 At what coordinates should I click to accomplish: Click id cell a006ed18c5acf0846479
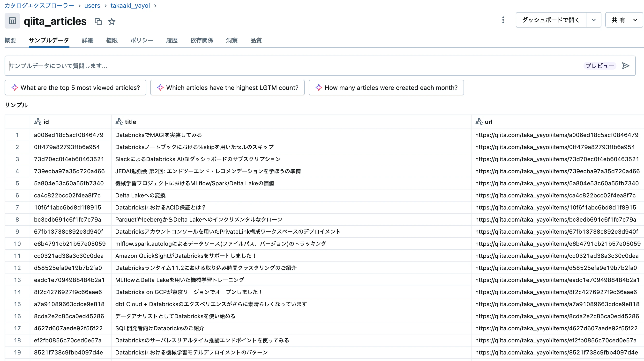pyautogui.click(x=68, y=135)
